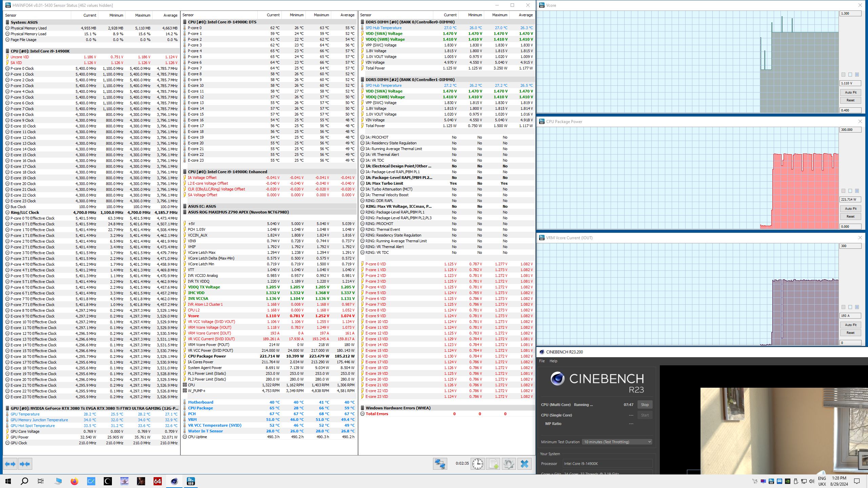Open the Cinebench File menu

click(x=542, y=361)
